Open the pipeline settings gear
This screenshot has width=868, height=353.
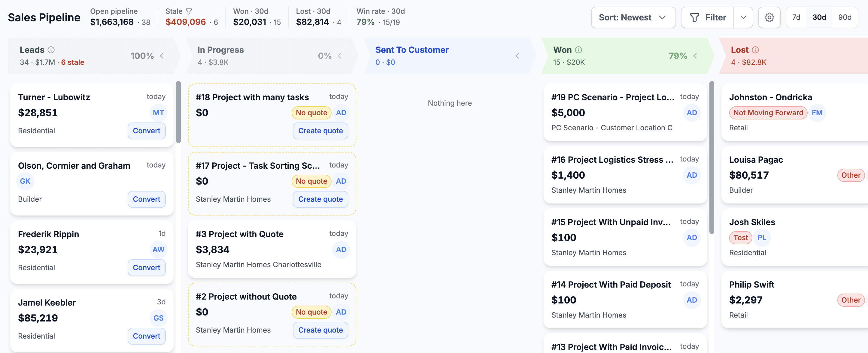click(769, 17)
